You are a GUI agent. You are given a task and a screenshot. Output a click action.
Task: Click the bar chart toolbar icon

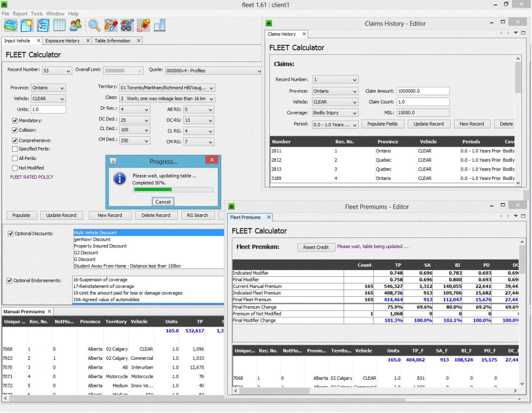pyautogui.click(x=160, y=25)
